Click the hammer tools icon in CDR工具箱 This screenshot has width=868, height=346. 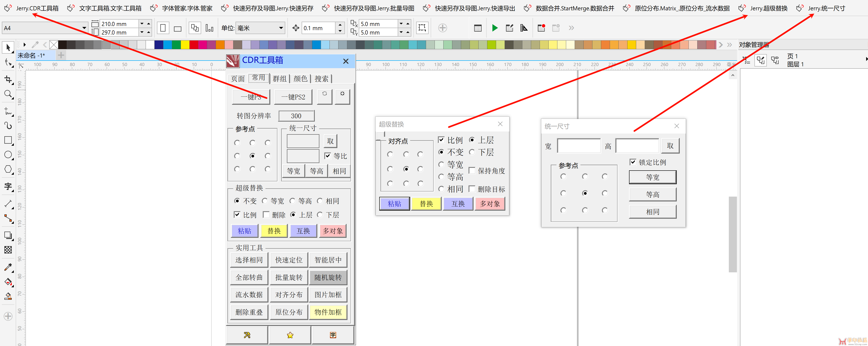coord(247,335)
